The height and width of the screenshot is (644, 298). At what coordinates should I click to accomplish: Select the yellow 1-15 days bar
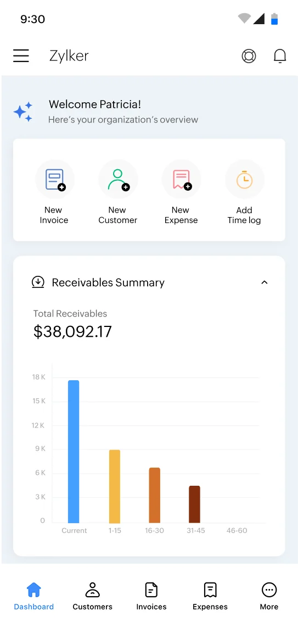click(115, 486)
